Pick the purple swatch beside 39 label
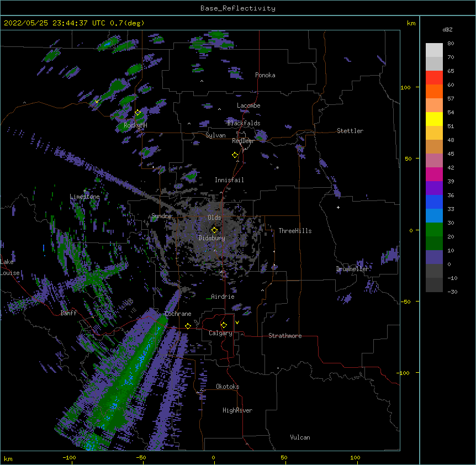The width and height of the screenshot is (476, 465). tap(434, 188)
